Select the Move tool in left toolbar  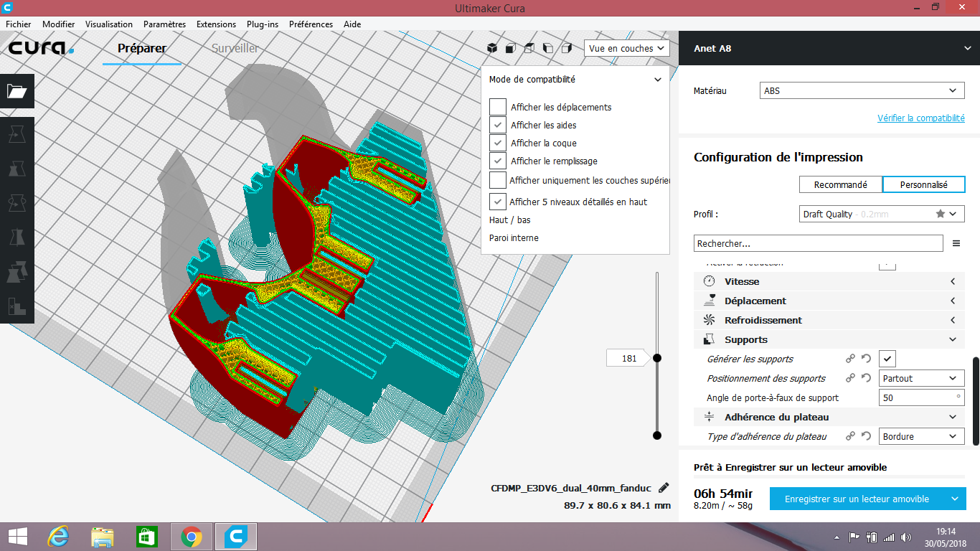[x=17, y=134]
